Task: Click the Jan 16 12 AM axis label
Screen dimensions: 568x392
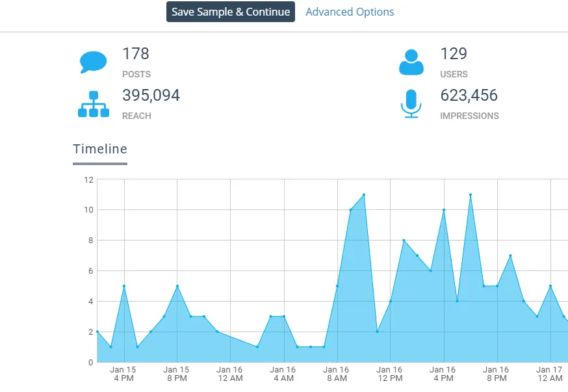Action: 230,374
